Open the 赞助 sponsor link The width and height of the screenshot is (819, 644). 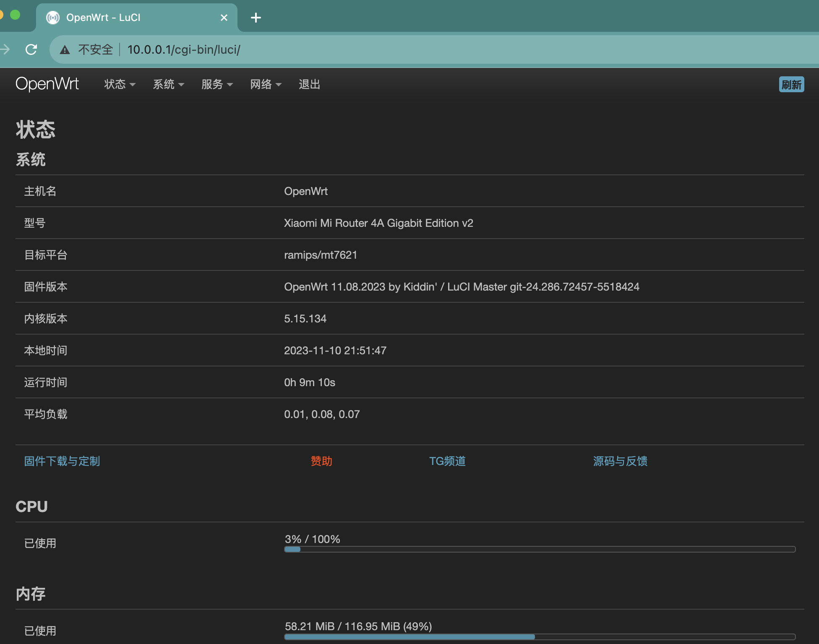[x=321, y=461]
